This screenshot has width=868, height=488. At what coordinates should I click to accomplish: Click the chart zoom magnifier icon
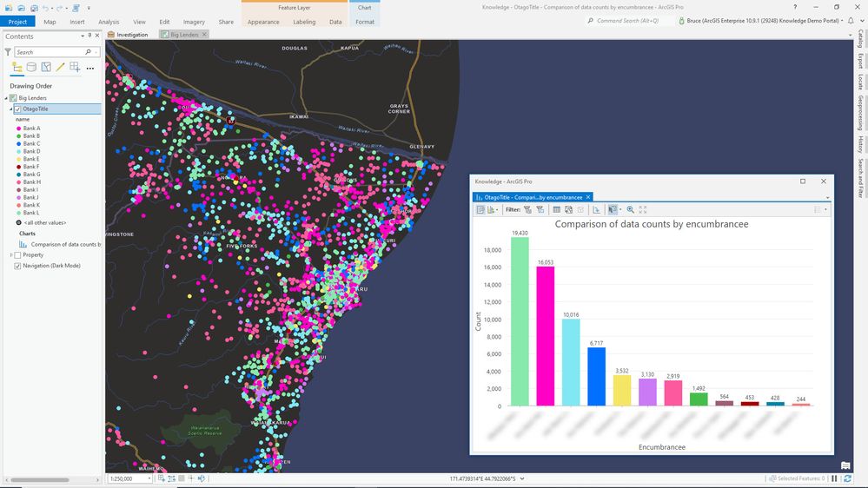630,209
